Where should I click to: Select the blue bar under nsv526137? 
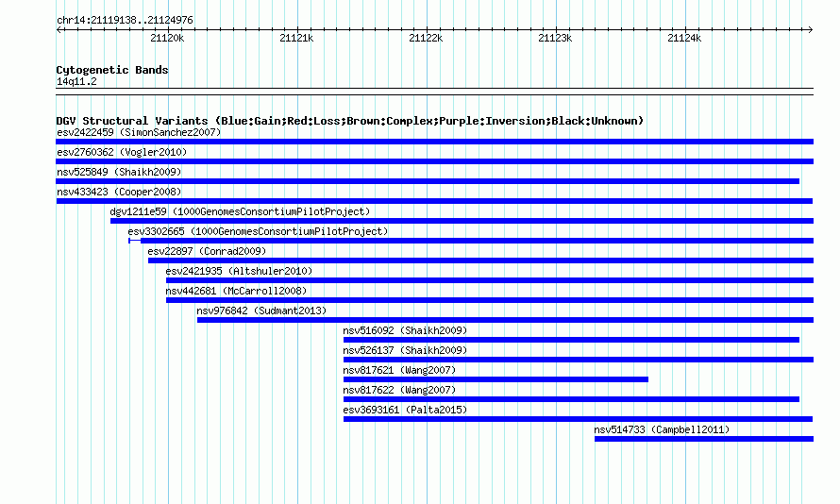pos(579,360)
